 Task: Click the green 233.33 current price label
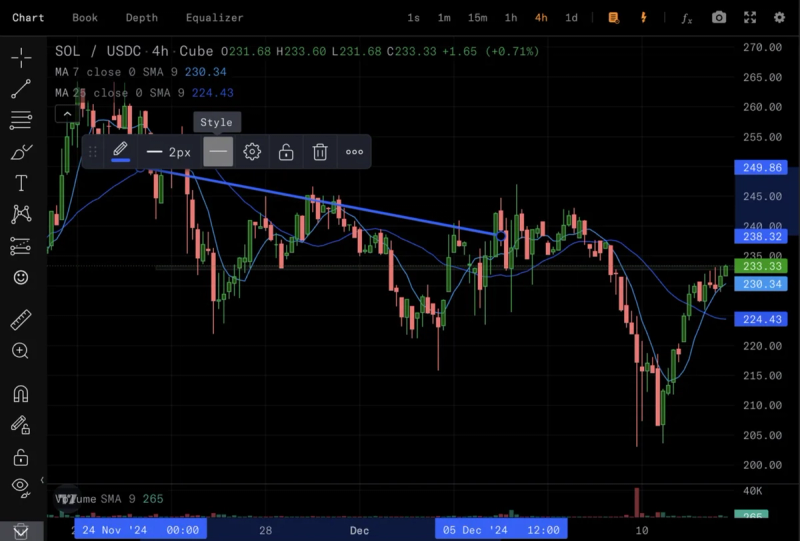(x=761, y=266)
